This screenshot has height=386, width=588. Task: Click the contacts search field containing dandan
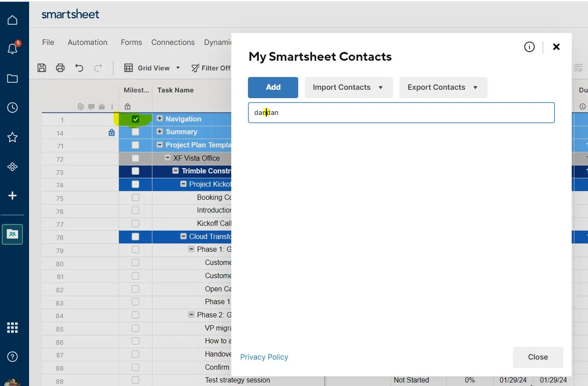(x=401, y=113)
